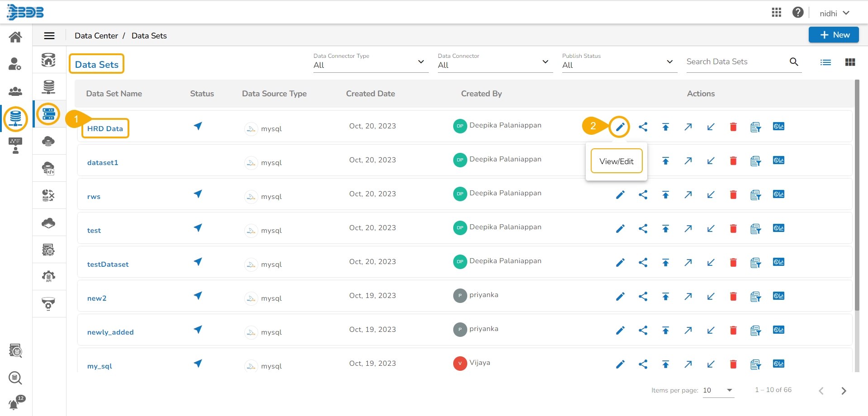Select View/Edit from the popup menu
868x416 pixels.
pyautogui.click(x=616, y=161)
